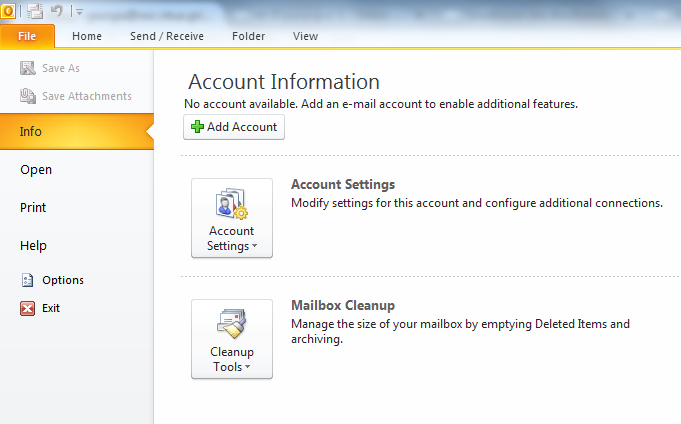The width and height of the screenshot is (681, 424).
Task: Click the red Exit X icon
Action: click(27, 308)
